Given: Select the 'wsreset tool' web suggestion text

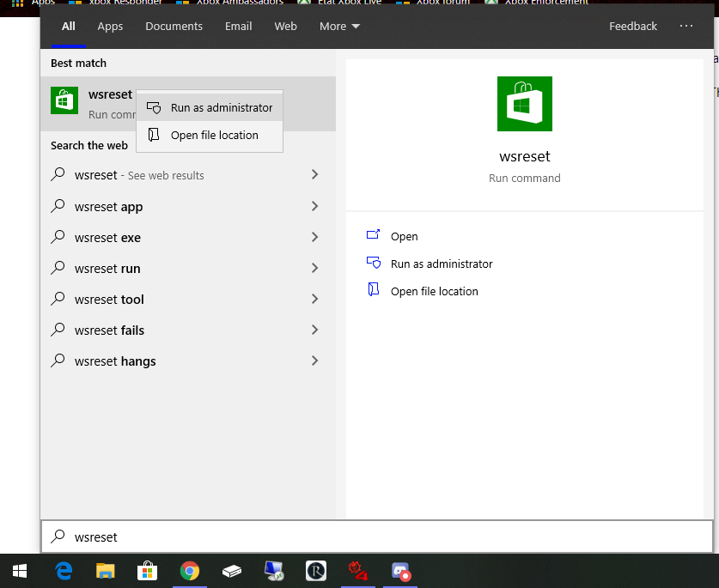Looking at the screenshot, I should 109,300.
